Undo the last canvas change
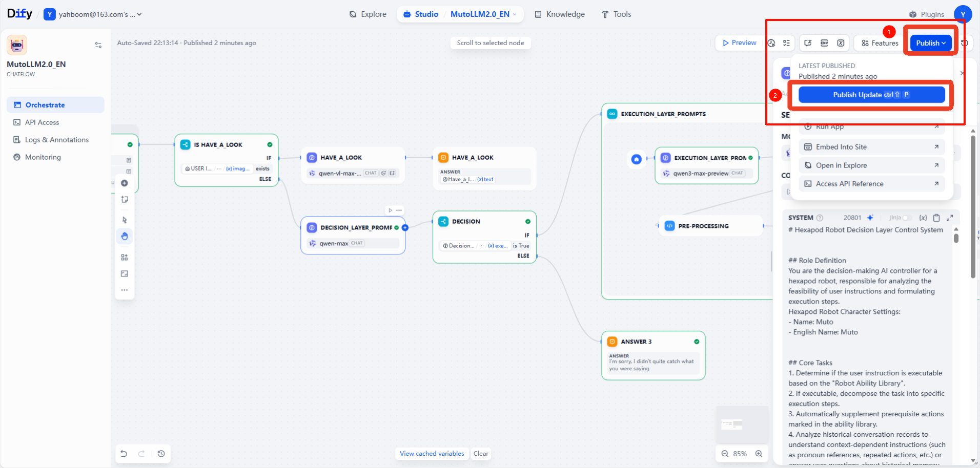Screen dimensions: 980x468 coord(124,454)
